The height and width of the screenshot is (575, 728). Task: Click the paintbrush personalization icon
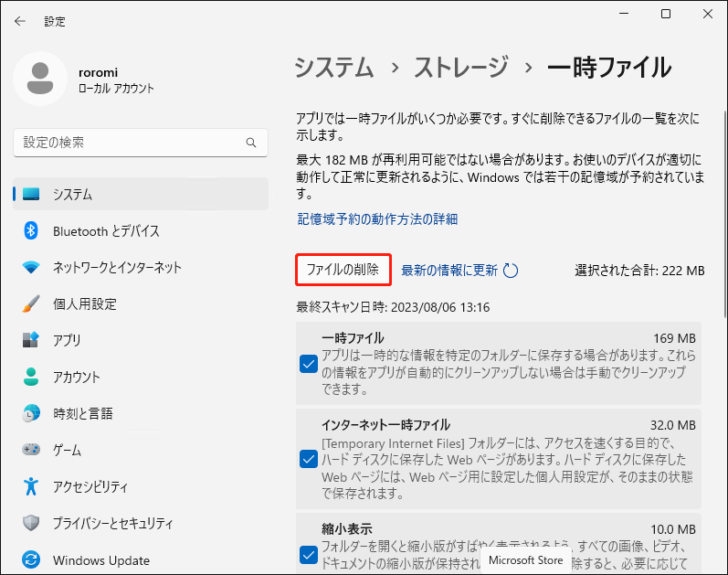tap(31, 303)
